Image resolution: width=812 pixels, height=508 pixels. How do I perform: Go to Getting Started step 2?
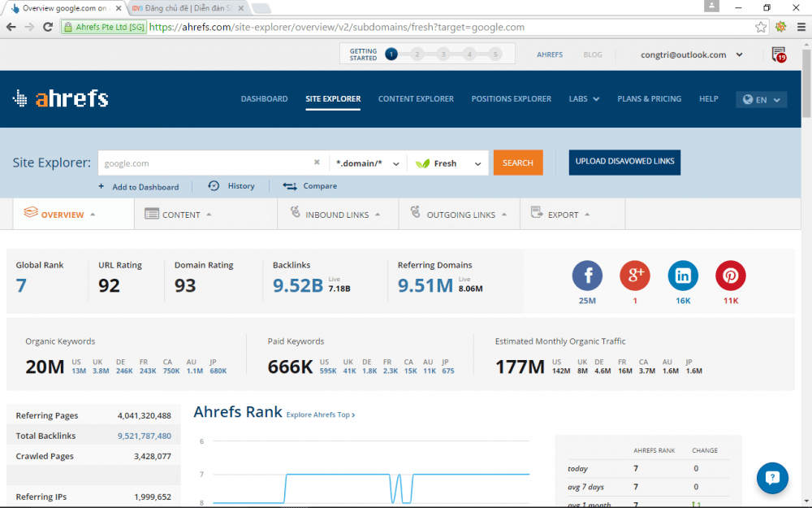click(417, 54)
